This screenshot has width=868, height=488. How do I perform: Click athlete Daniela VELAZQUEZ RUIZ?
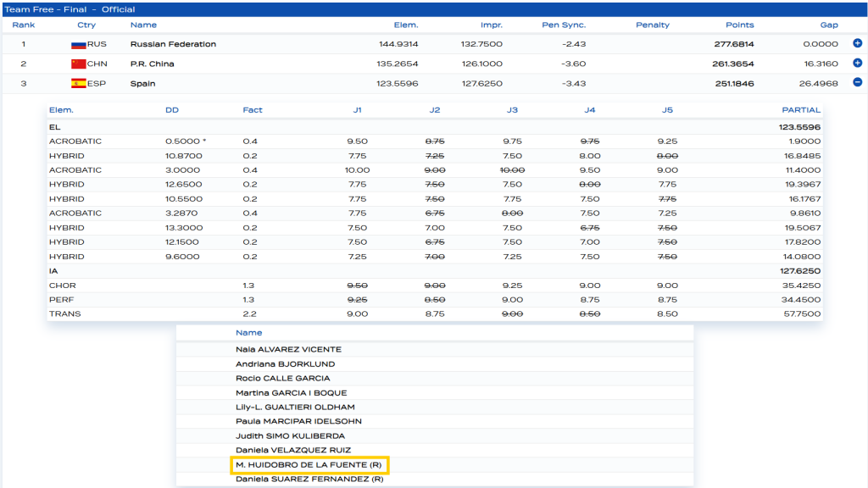pyautogui.click(x=293, y=451)
